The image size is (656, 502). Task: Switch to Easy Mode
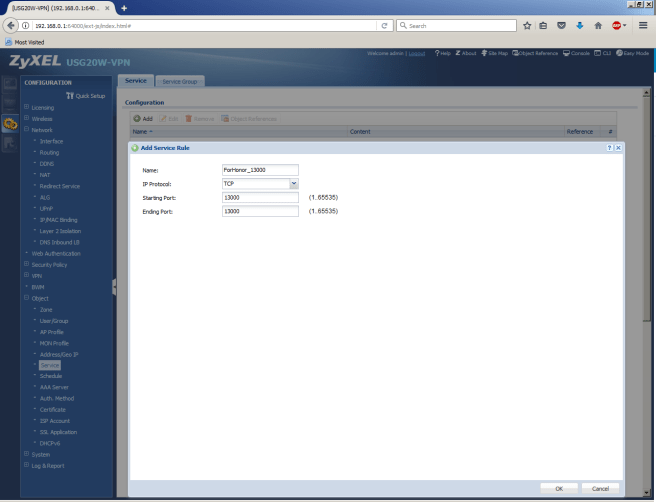coord(634,52)
